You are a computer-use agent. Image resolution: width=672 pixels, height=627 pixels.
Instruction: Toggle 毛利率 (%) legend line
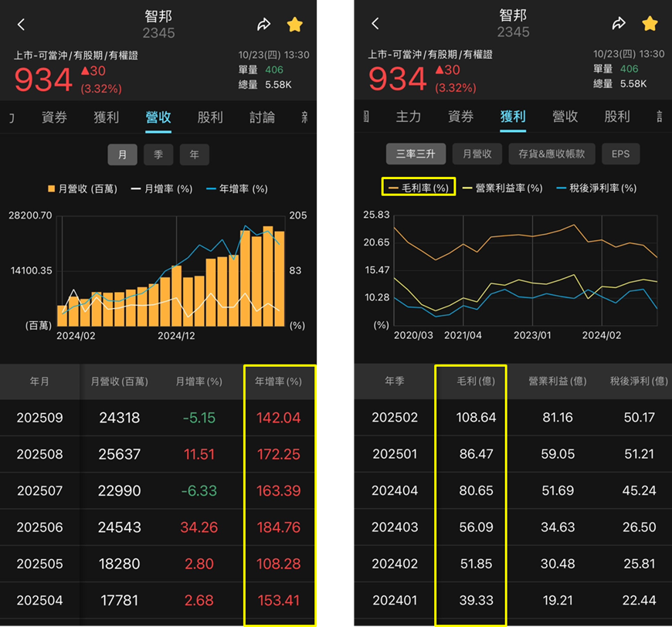(x=419, y=188)
